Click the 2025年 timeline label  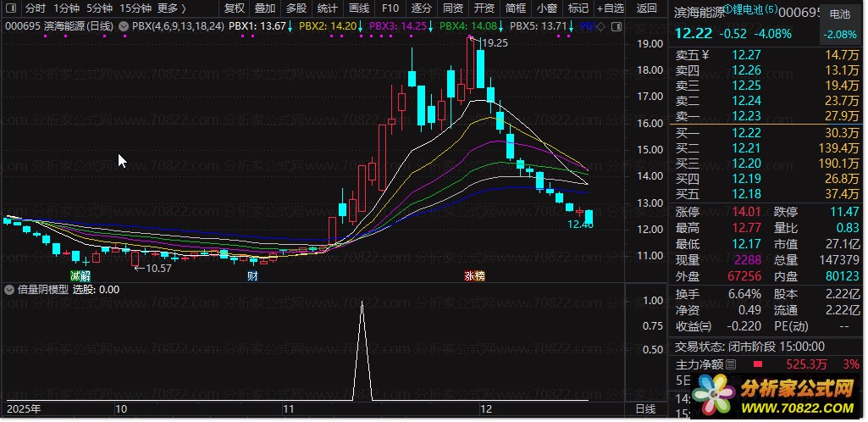[x=23, y=410]
